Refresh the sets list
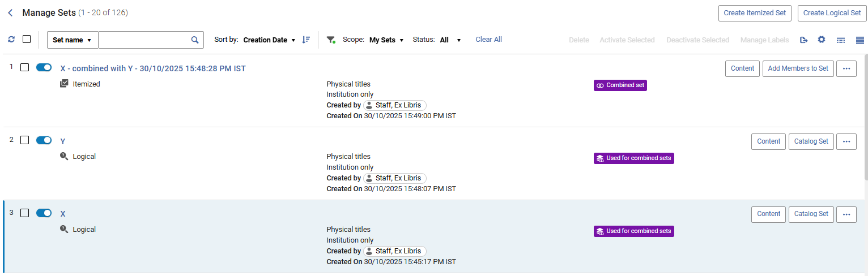The image size is (868, 276). (x=11, y=40)
